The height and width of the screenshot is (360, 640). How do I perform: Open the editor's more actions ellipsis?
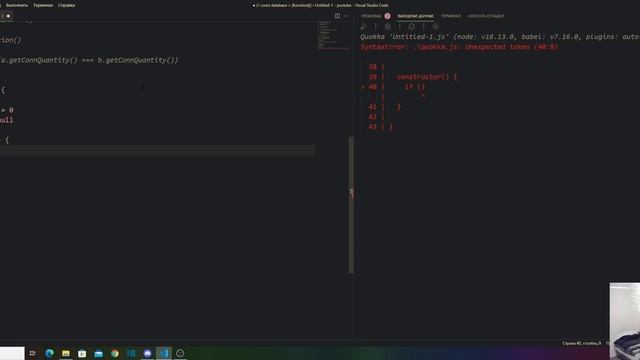tap(346, 16)
